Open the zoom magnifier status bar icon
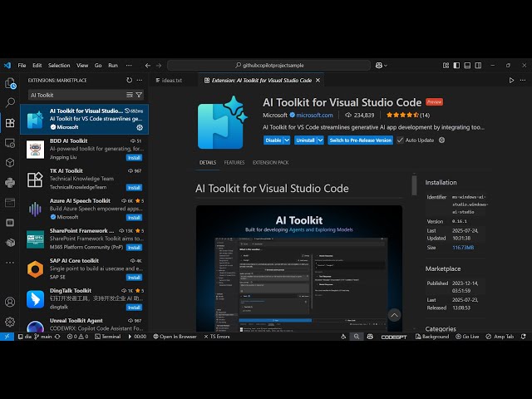 357,337
